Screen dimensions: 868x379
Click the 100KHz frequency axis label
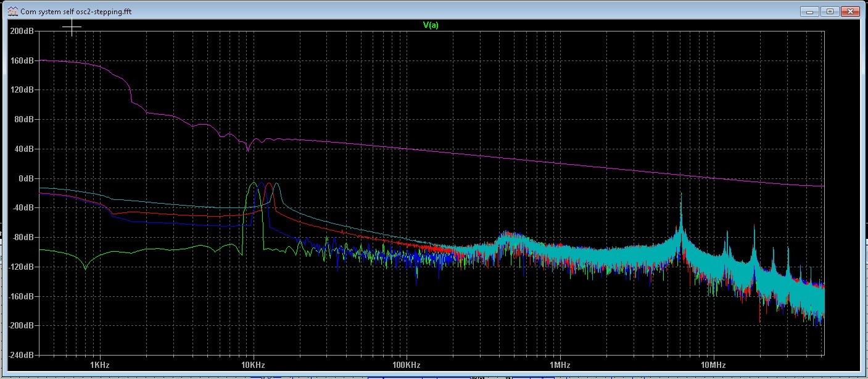(406, 365)
